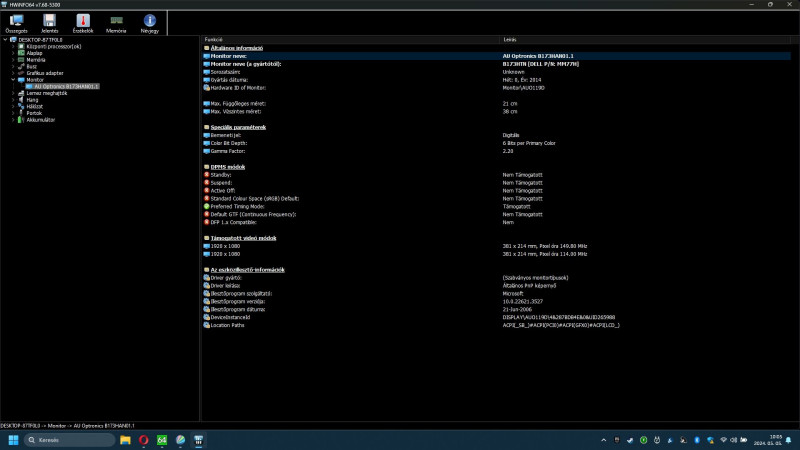
Task: Select the Hardware ID of Monitor row
Action: pyautogui.click(x=496, y=88)
